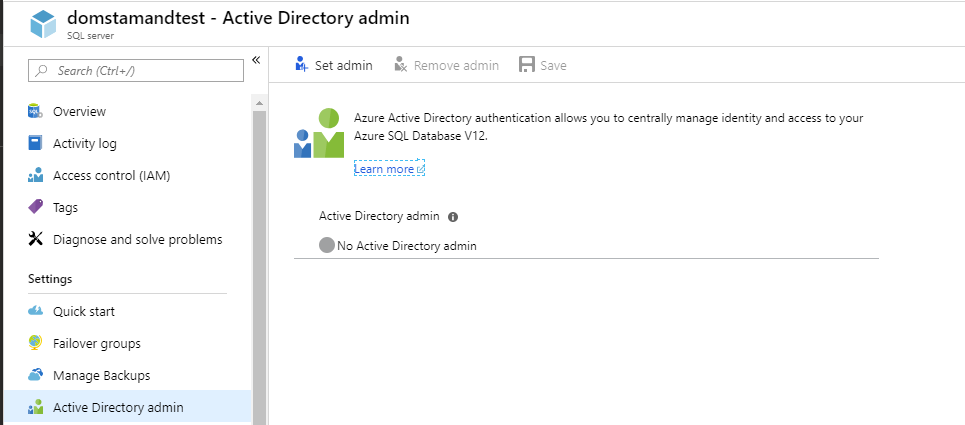
Task: Click the gray No Active Directory admin status circle
Action: 327,245
